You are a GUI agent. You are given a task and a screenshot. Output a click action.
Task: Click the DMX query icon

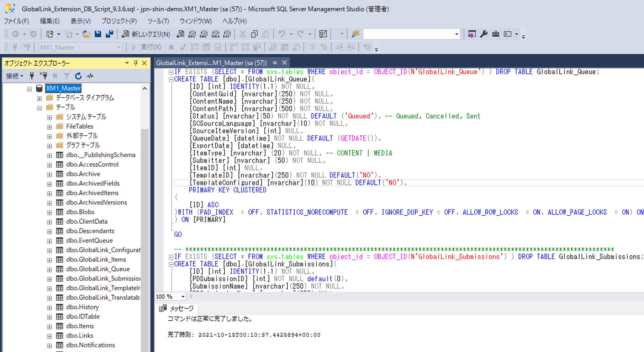point(204,34)
